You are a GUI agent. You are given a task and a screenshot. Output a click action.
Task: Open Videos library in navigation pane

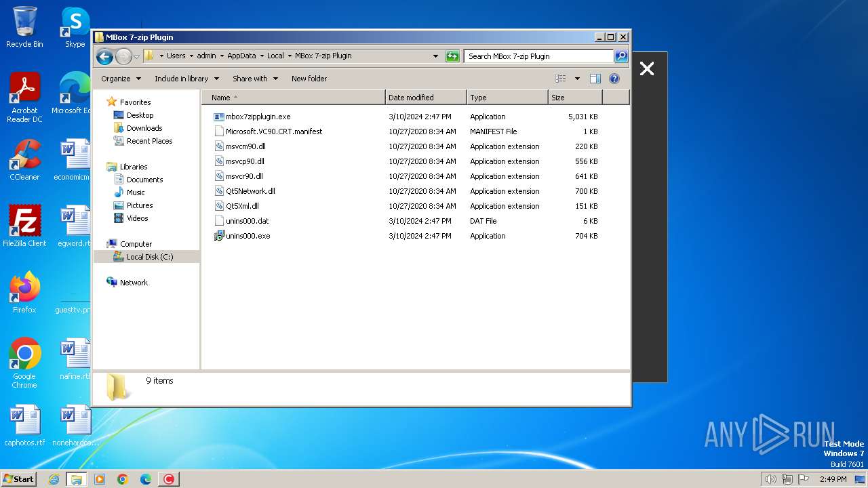pyautogui.click(x=137, y=218)
